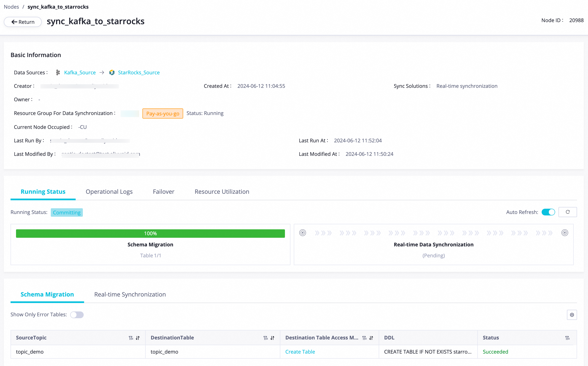Click the Succeeded status cell

pyautogui.click(x=495, y=352)
